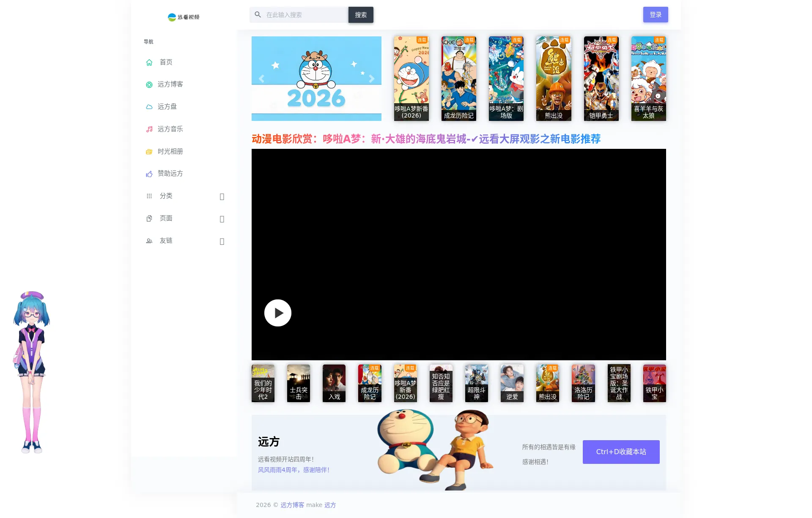Click the 友链 friends icon

point(149,241)
